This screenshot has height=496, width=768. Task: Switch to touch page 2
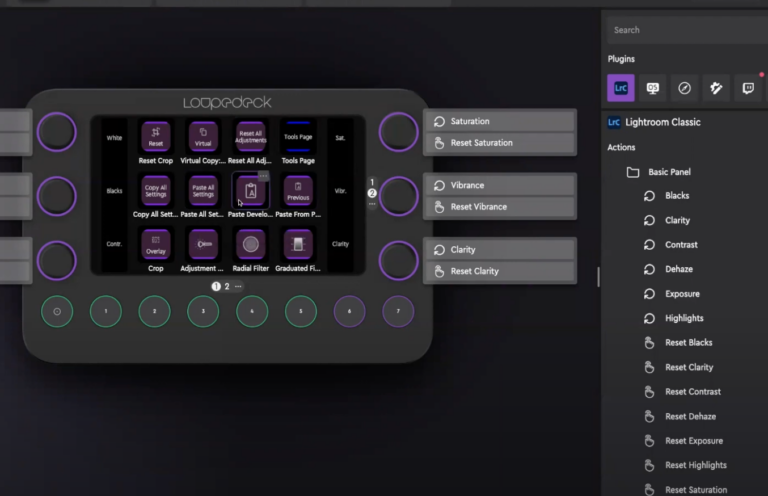point(227,286)
